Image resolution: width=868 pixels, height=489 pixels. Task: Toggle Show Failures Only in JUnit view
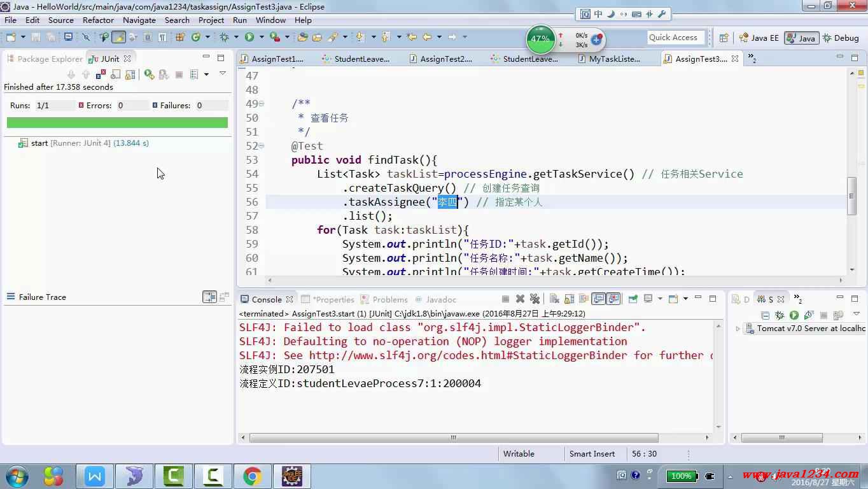pyautogui.click(x=101, y=74)
